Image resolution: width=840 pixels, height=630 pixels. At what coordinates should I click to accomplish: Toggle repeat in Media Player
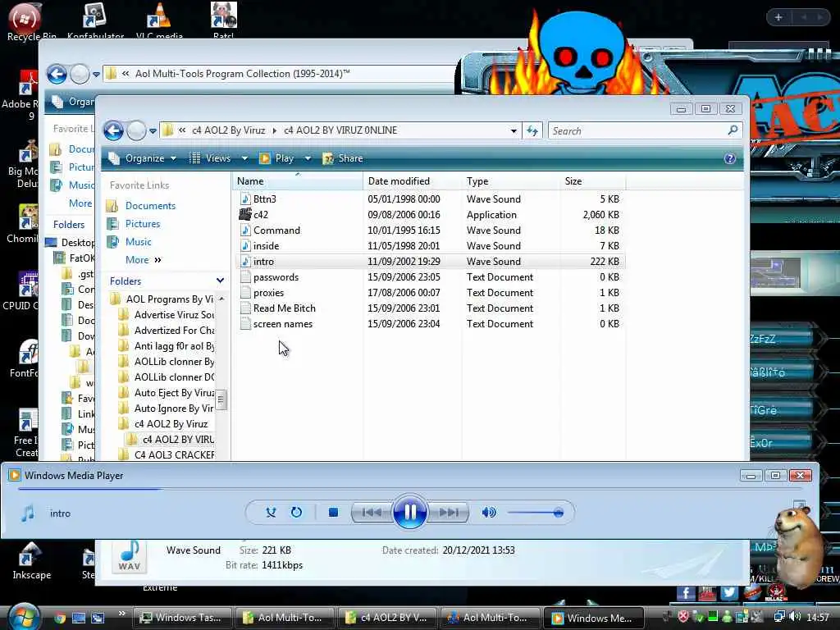[296, 513]
